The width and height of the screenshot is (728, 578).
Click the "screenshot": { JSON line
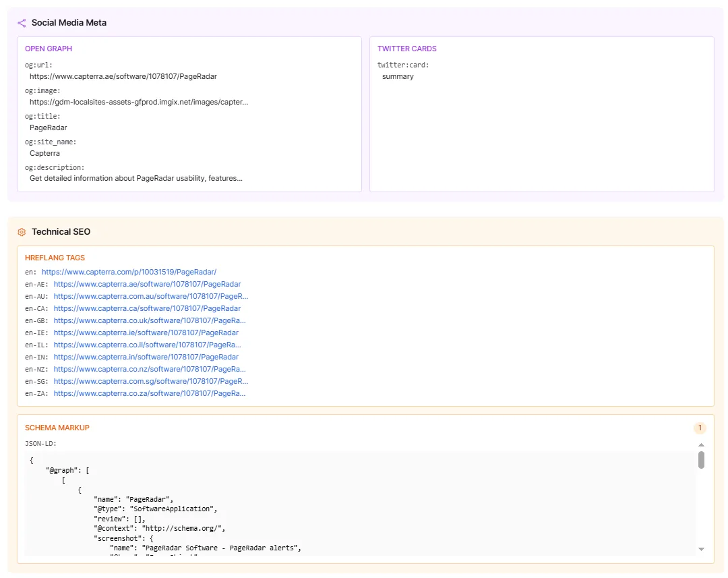coord(123,538)
